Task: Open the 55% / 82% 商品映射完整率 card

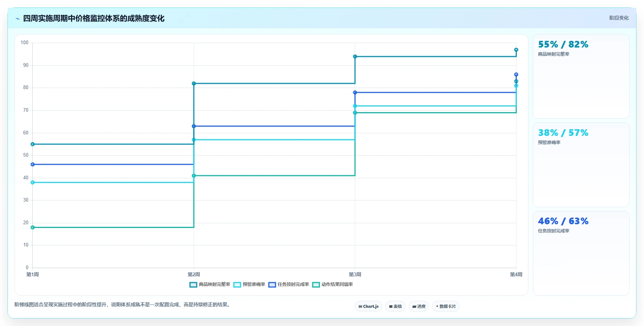Action: (x=581, y=76)
